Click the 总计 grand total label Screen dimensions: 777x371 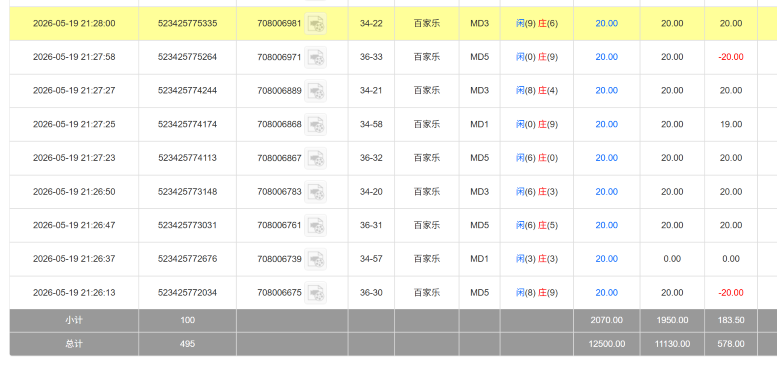(74, 344)
